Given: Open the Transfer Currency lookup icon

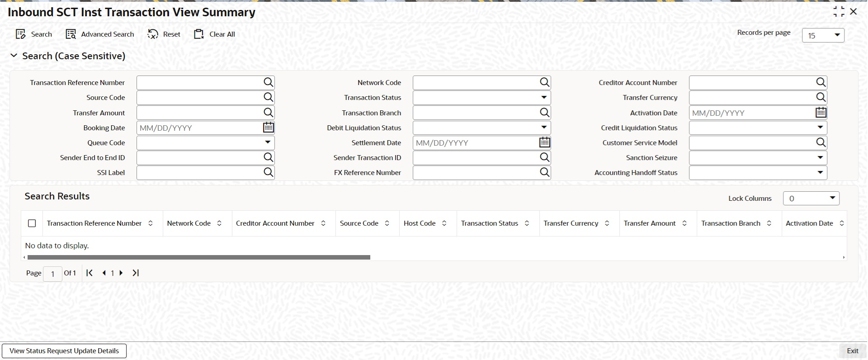Looking at the screenshot, I should click(821, 97).
